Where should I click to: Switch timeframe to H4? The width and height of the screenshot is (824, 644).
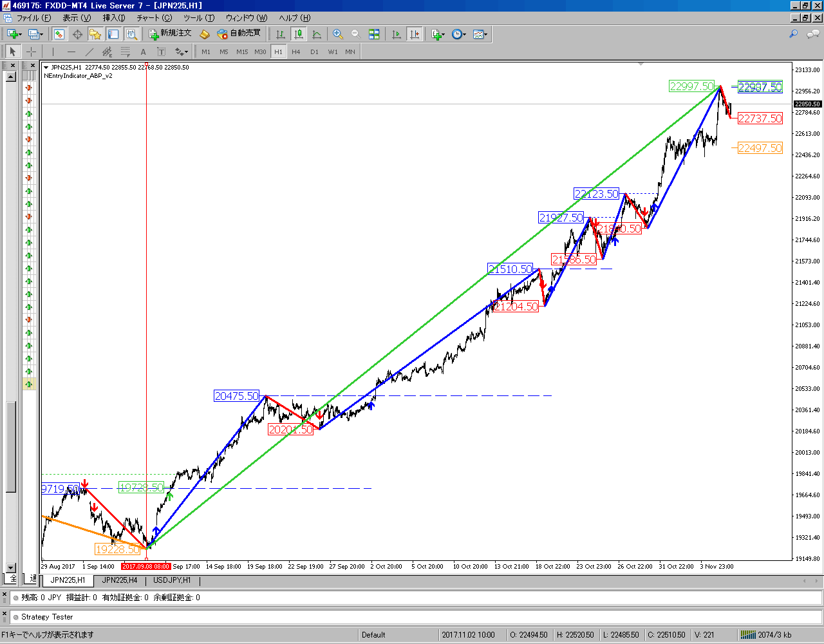tap(296, 52)
